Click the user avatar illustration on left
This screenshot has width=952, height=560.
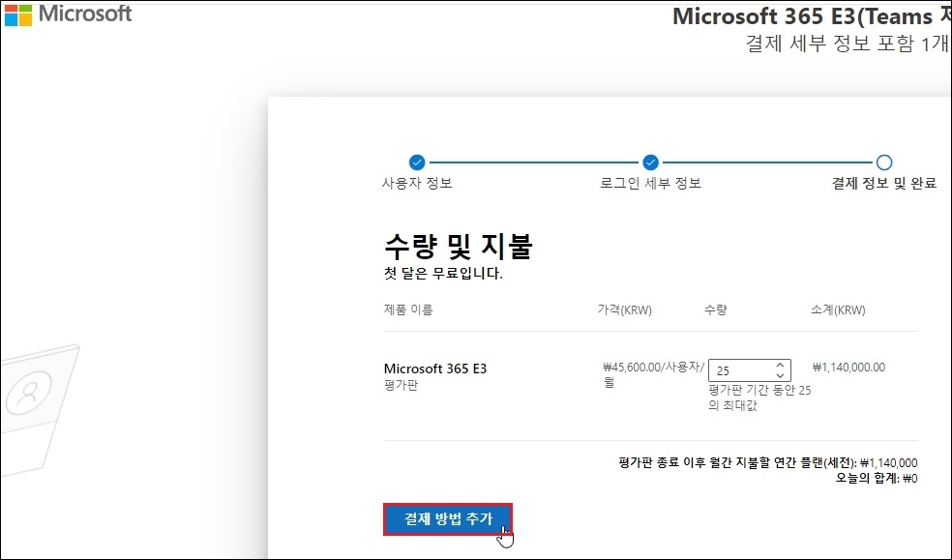coord(27,394)
